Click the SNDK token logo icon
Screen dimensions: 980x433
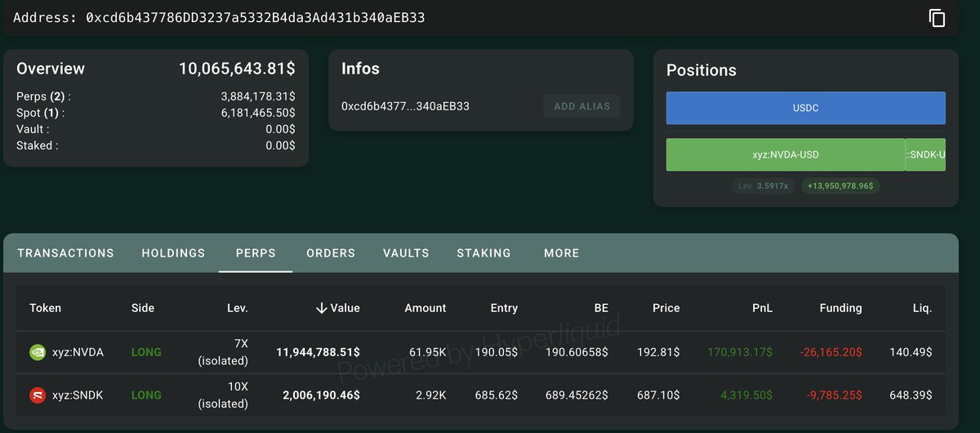point(38,395)
